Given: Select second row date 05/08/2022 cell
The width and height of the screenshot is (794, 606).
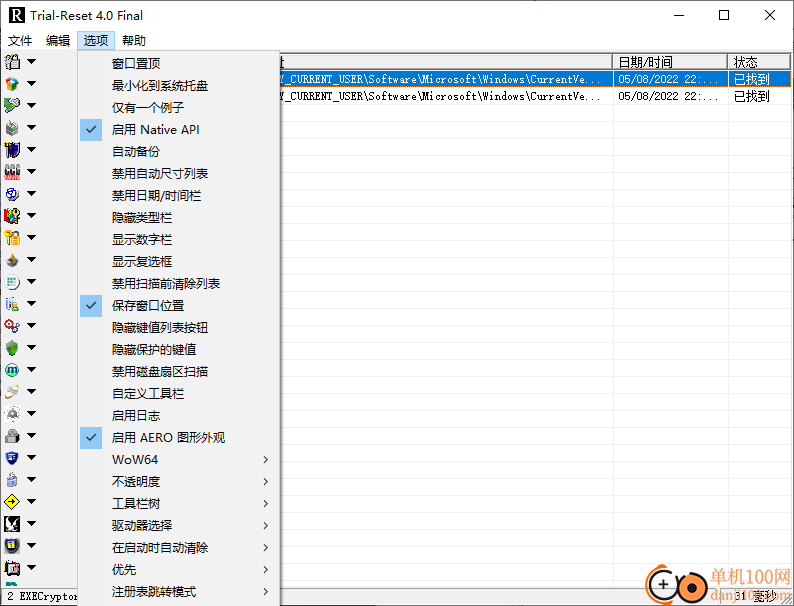Looking at the screenshot, I should pyautogui.click(x=670, y=96).
